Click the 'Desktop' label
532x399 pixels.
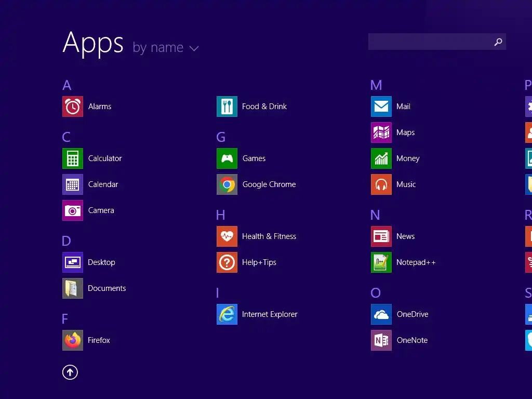click(x=101, y=262)
